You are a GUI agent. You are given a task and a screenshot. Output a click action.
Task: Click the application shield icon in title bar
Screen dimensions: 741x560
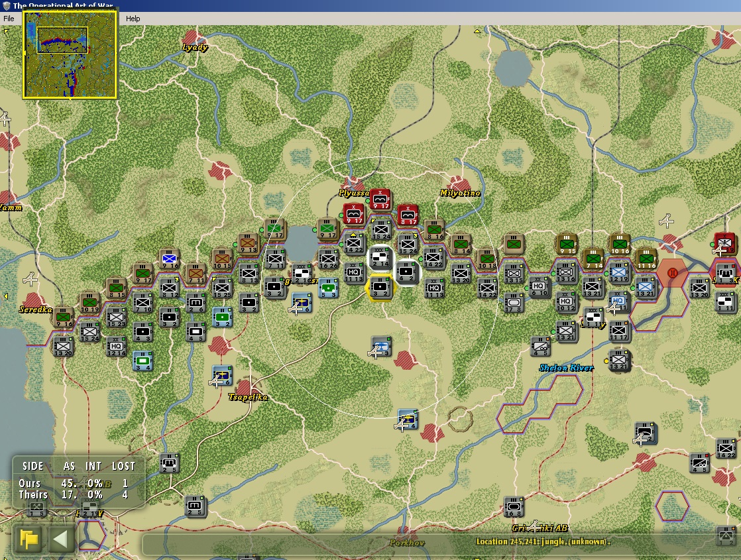(6, 5)
